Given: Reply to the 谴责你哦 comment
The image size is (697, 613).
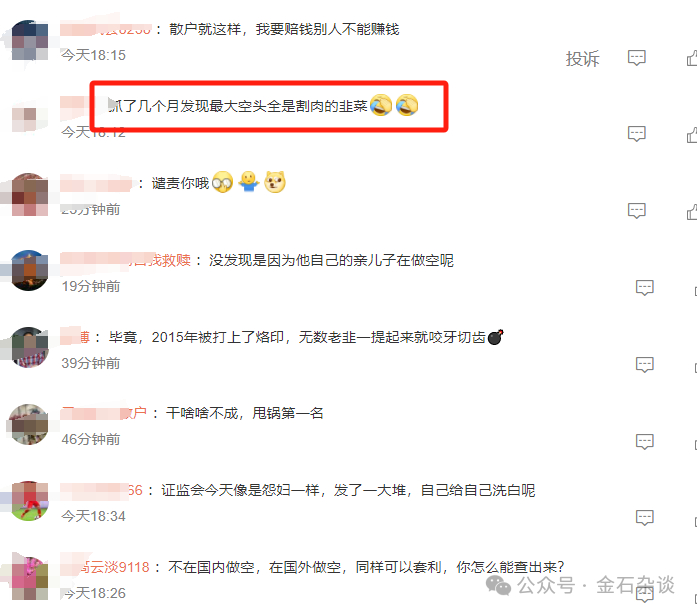Looking at the screenshot, I should coord(637,211).
